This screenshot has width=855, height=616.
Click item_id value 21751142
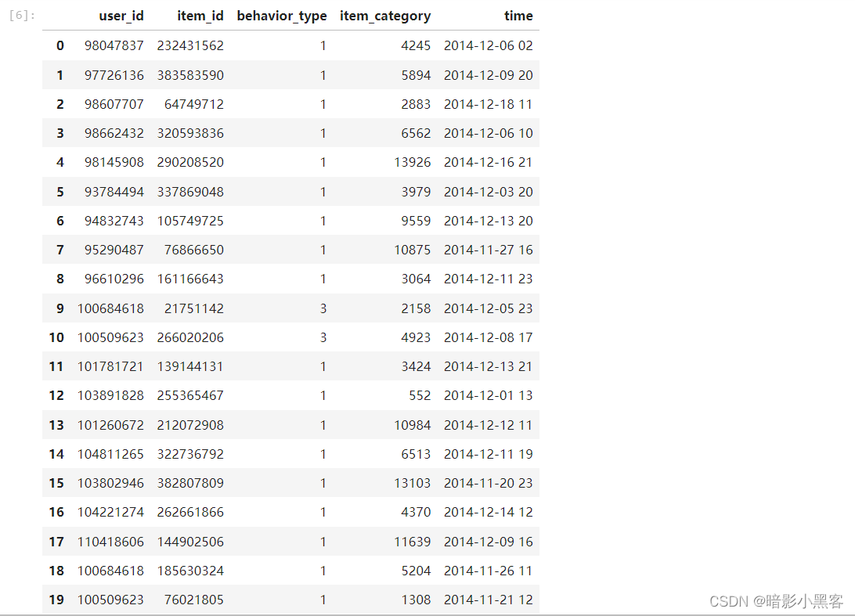click(194, 308)
